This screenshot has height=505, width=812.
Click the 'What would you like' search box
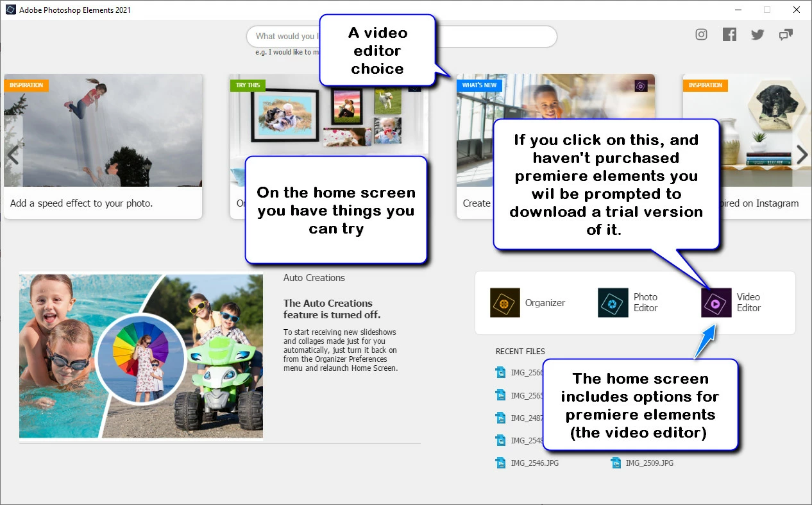click(402, 37)
